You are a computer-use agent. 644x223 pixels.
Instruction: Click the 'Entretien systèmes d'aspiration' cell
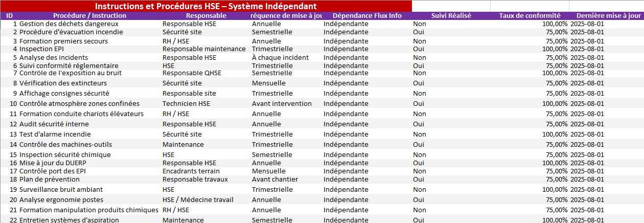pos(69,220)
